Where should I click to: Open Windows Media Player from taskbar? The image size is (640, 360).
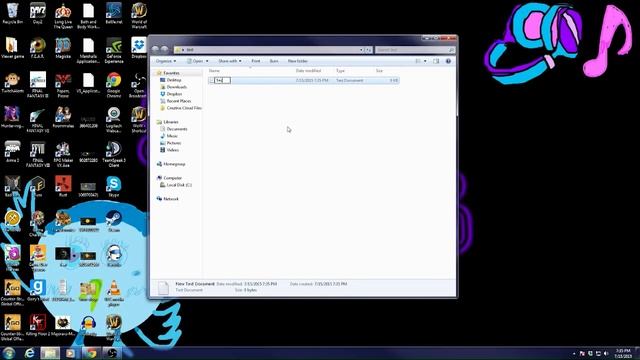click(71, 353)
